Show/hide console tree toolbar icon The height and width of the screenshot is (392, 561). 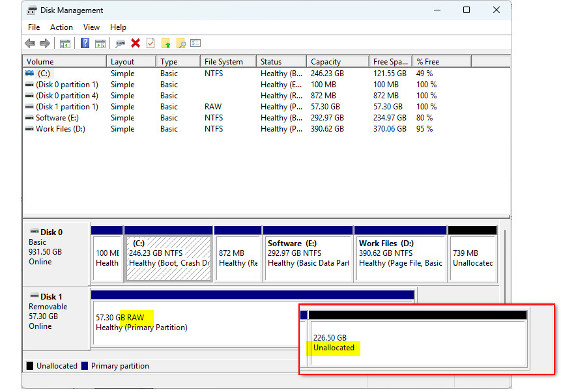coord(65,44)
